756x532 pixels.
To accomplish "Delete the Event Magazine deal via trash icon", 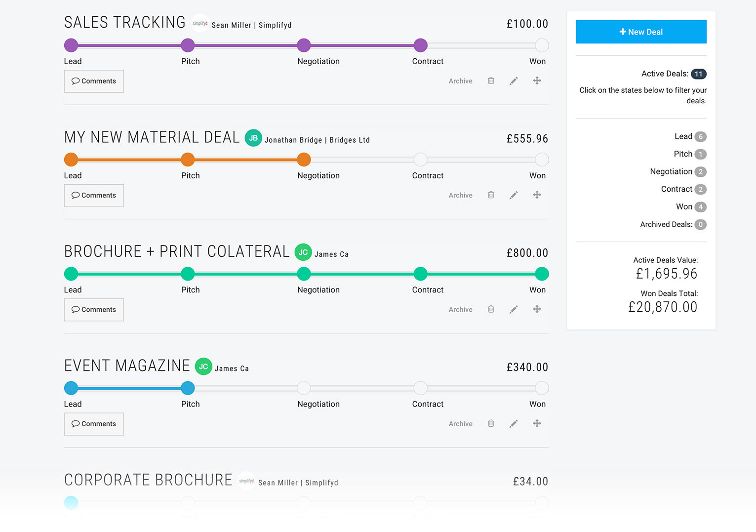I will (491, 423).
